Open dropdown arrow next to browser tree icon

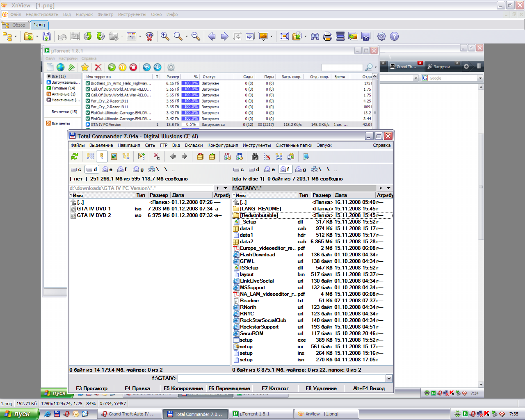[16, 37]
